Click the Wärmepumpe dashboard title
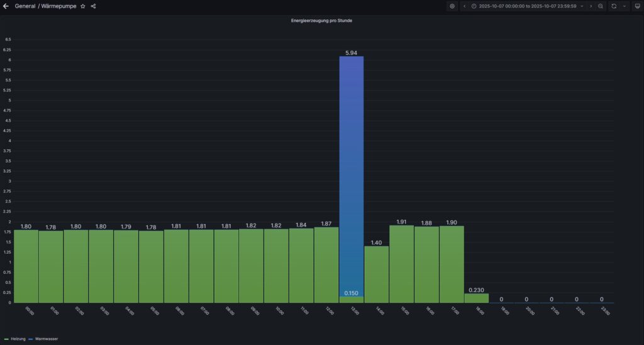Screen dimensions: 644x345 click(58, 6)
